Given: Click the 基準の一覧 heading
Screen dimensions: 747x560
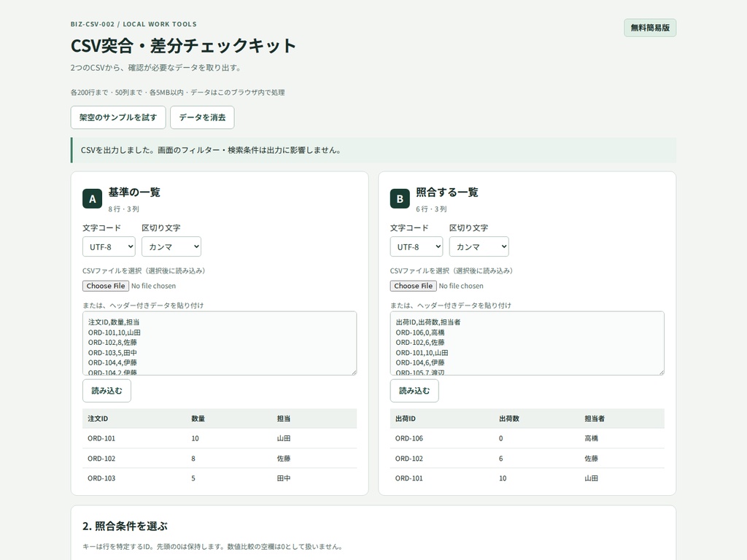Looking at the screenshot, I should (134, 192).
